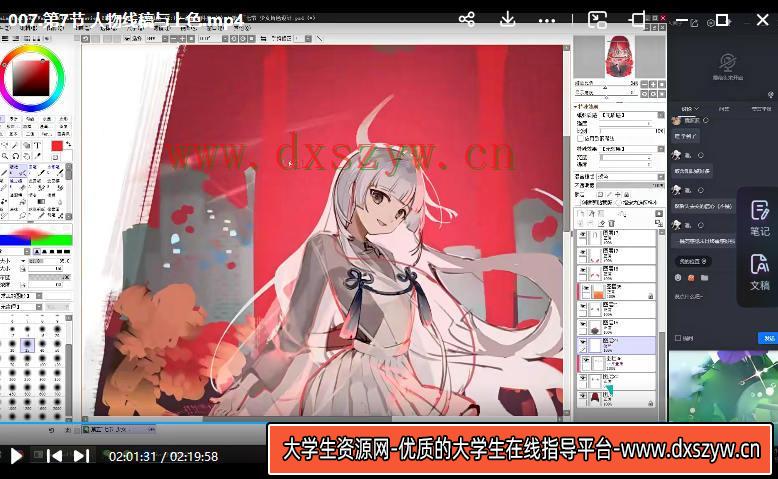
Task: Adjust the layer opacity slider
Action: [630, 185]
